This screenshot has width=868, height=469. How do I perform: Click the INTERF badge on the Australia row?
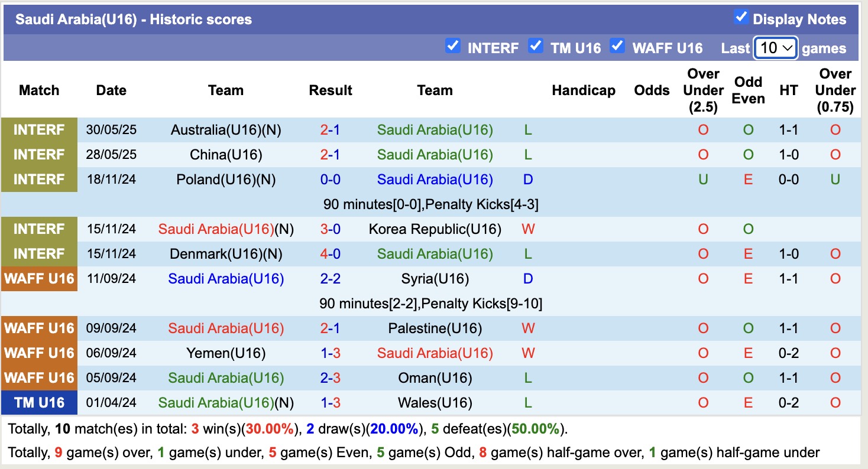[x=39, y=129]
